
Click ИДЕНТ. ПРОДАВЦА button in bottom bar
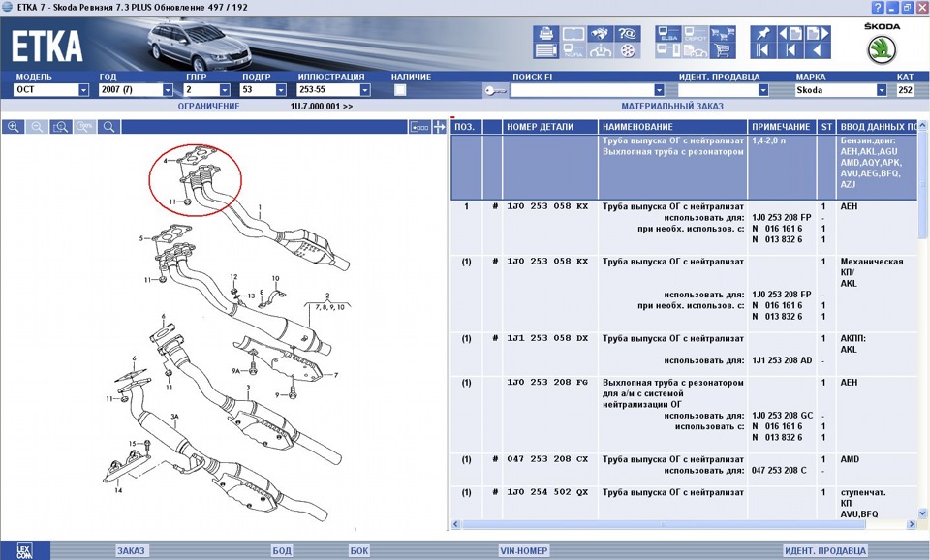[x=825, y=550]
